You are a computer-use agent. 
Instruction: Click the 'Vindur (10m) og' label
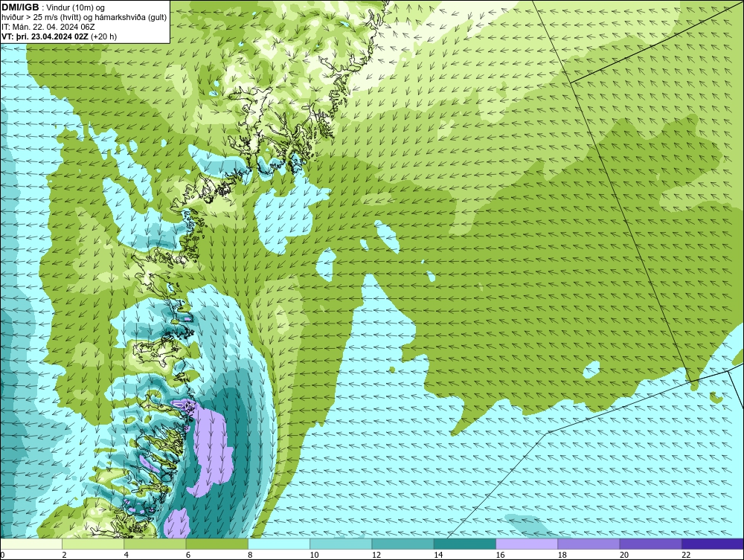pyautogui.click(x=77, y=8)
